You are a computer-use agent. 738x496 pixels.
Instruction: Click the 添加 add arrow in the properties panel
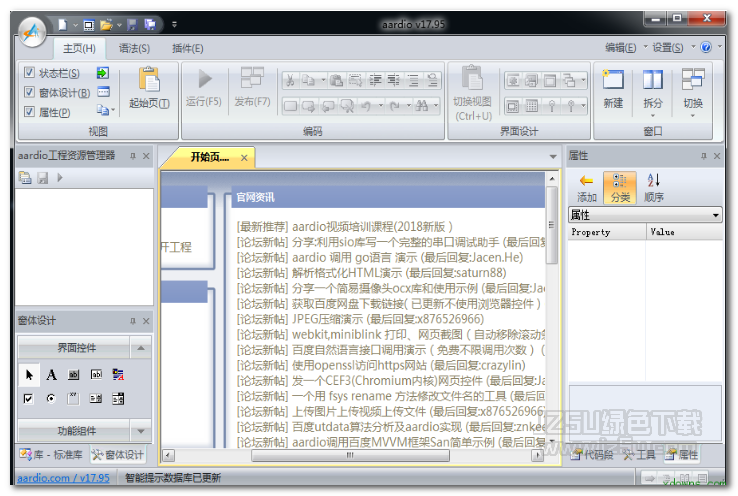coord(586,188)
